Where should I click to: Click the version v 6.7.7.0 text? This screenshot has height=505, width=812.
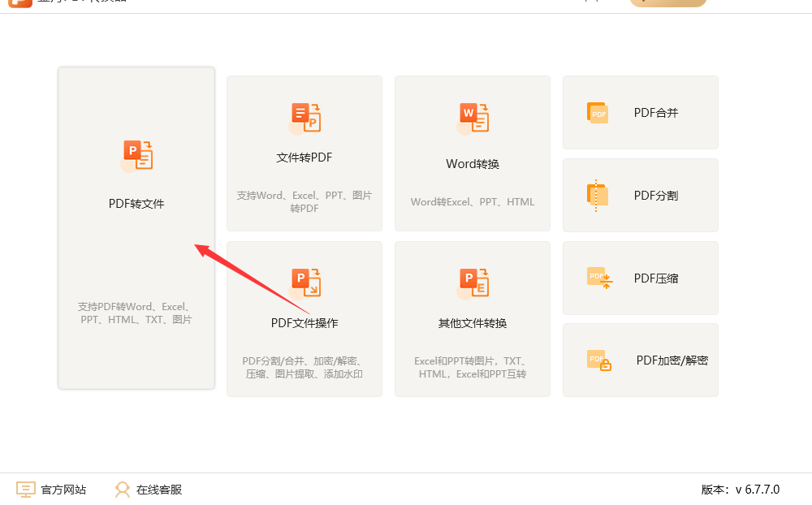tap(741, 490)
